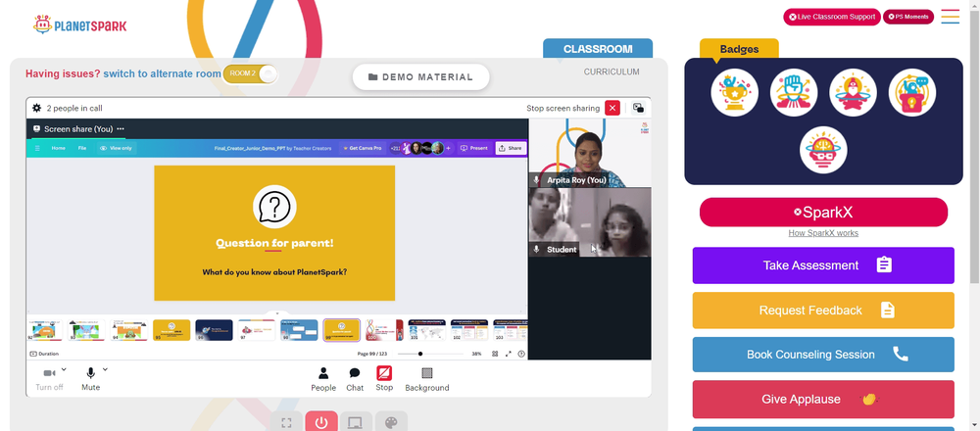Image resolution: width=980 pixels, height=431 pixels.
Task: Open Screen share more options dots
Action: click(121, 128)
